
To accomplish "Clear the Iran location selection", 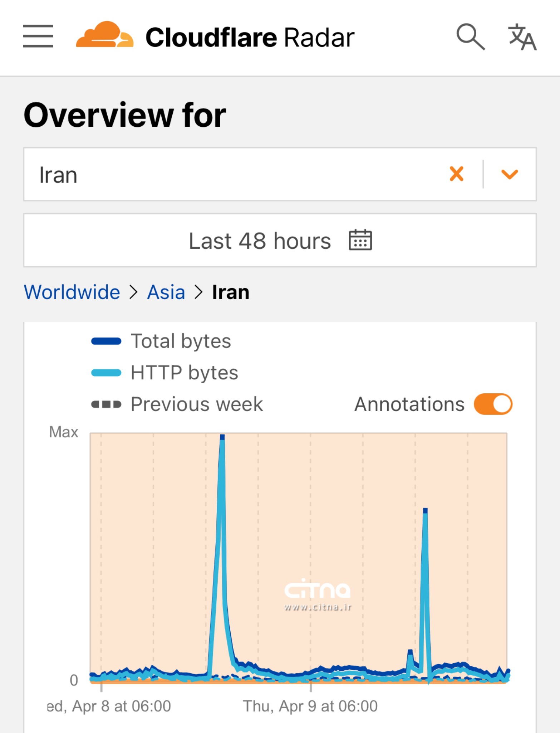I will pyautogui.click(x=456, y=174).
